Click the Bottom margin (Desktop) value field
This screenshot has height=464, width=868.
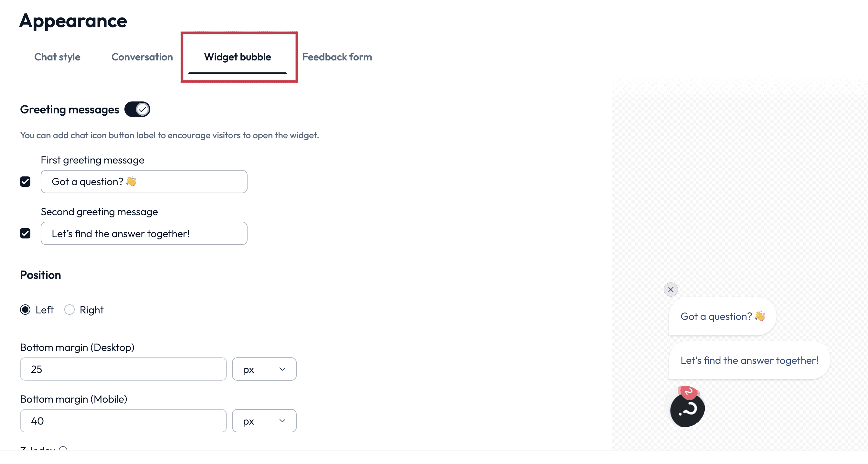(123, 369)
